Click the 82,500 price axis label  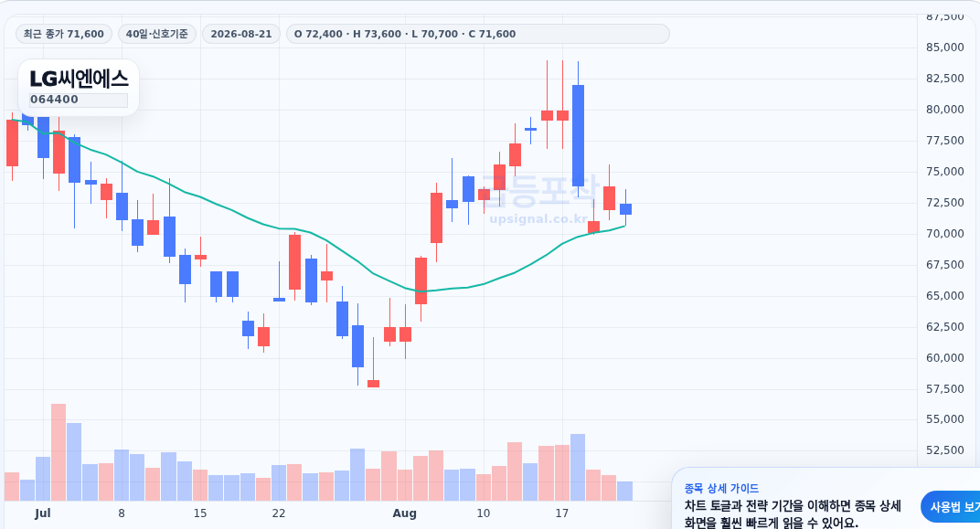click(945, 78)
